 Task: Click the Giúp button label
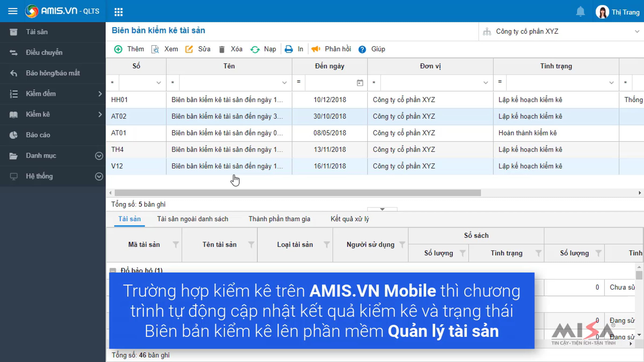pyautogui.click(x=378, y=49)
